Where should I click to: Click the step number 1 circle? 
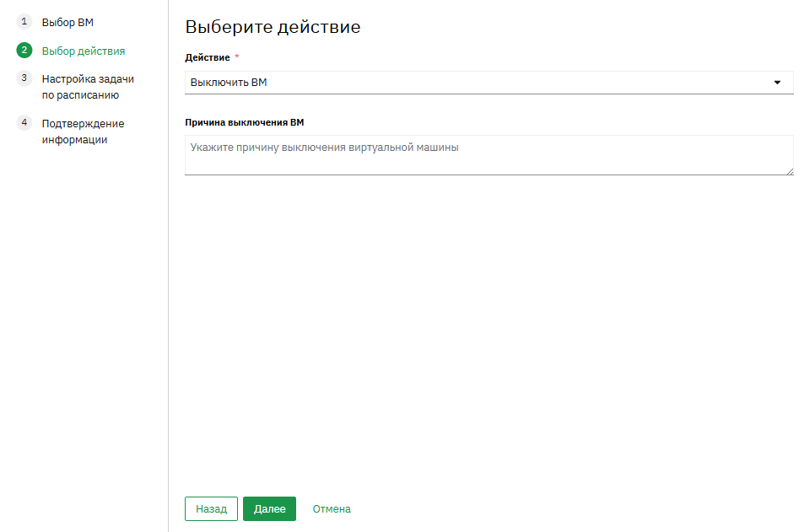[x=24, y=22]
